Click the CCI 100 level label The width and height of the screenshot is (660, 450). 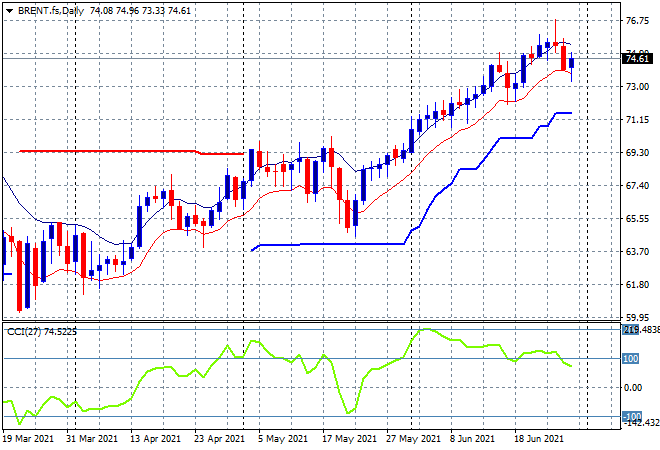pos(631,359)
